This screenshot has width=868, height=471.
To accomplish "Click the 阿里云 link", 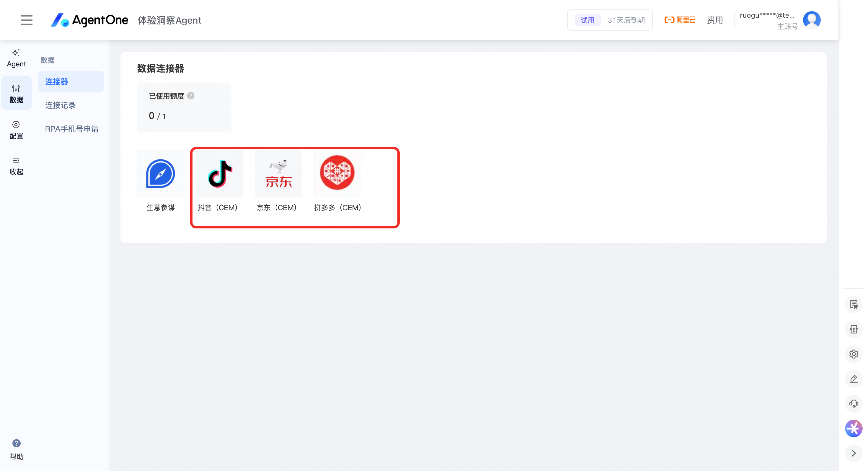I will tap(680, 20).
